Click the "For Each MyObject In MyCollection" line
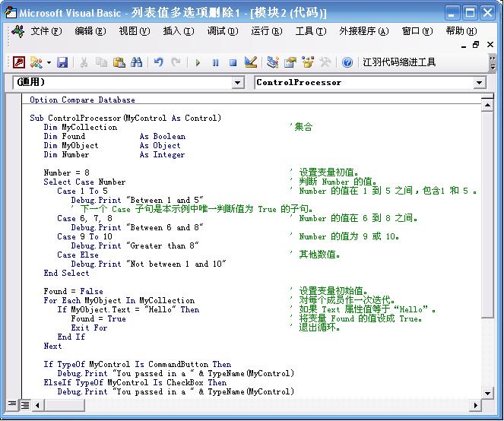The width and height of the screenshot is (504, 421). point(119,300)
